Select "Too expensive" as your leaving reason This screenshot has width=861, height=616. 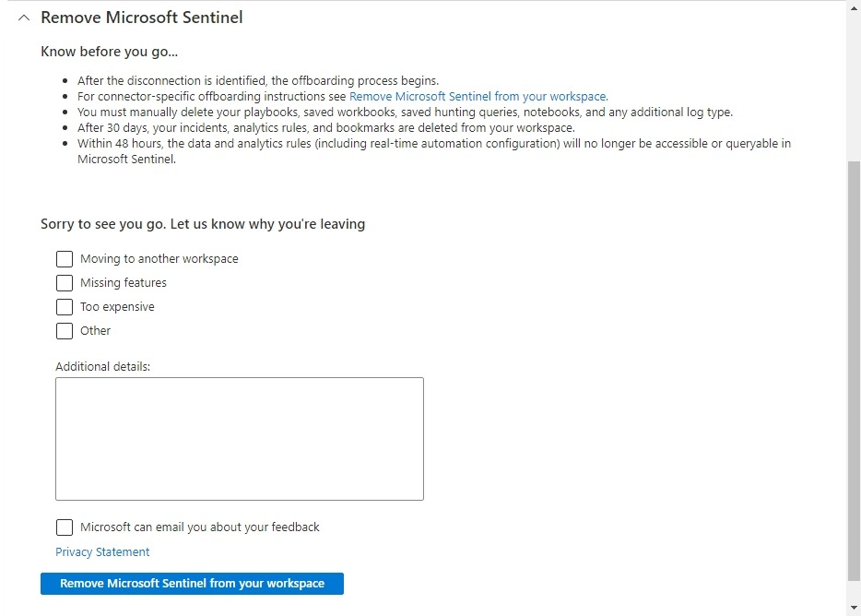pos(64,307)
